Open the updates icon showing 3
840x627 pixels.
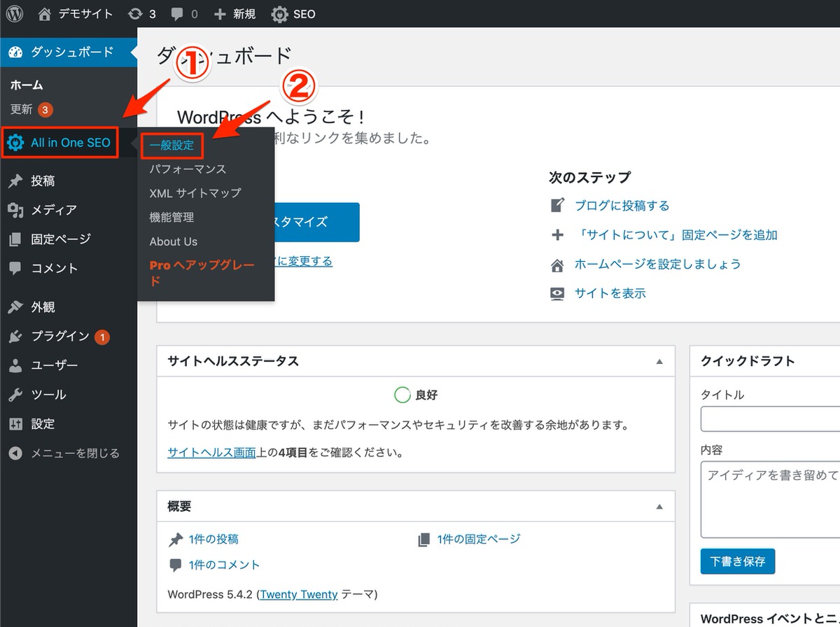136,14
